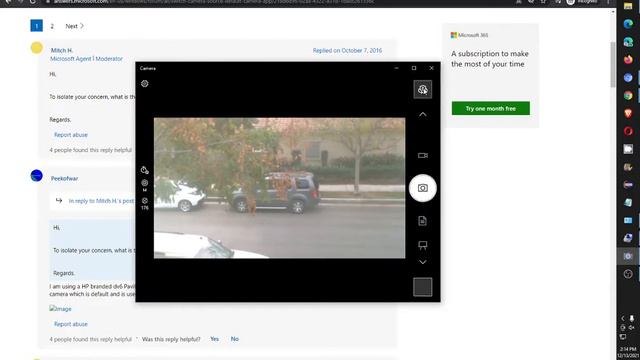
Task: Click the camera live preview
Action: [280, 188]
